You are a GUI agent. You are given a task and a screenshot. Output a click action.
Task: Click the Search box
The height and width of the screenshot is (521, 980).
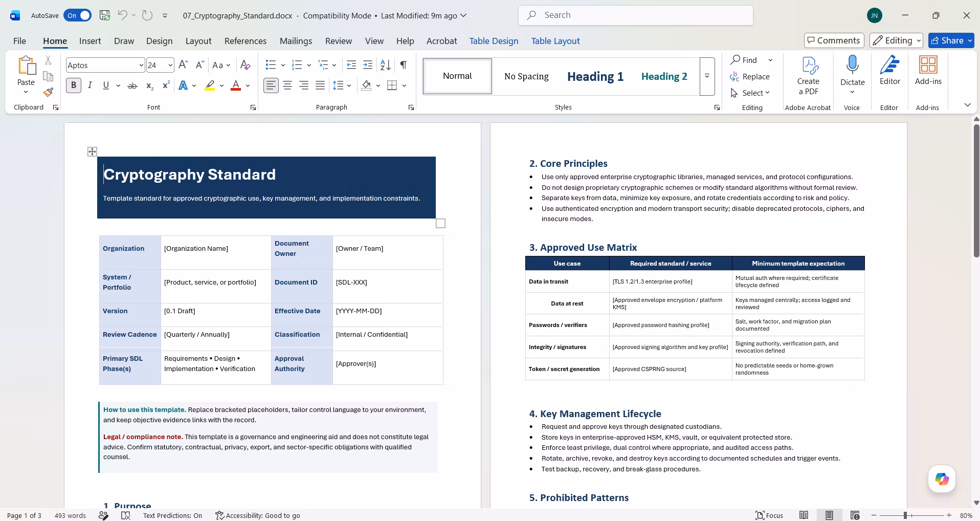[636, 15]
